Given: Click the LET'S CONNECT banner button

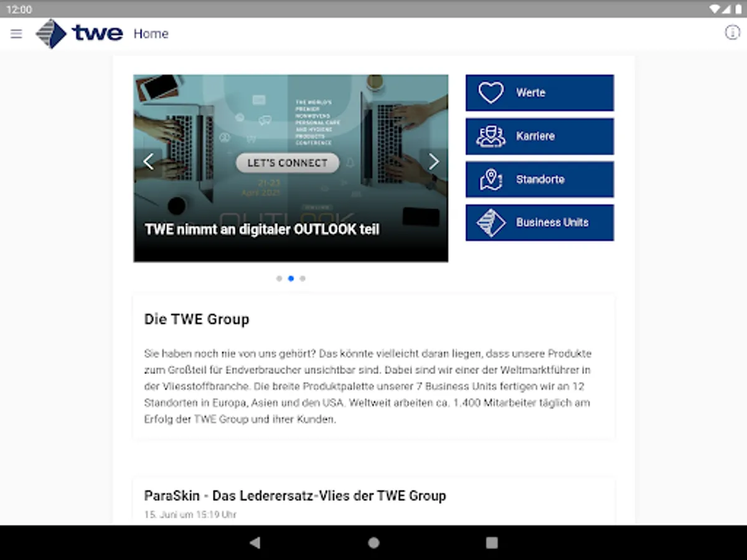Looking at the screenshot, I should (x=288, y=163).
